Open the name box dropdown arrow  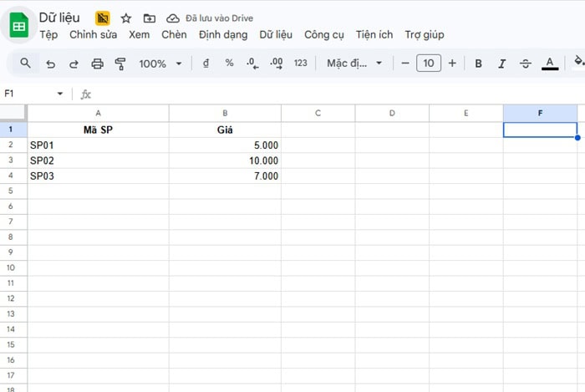click(x=59, y=94)
